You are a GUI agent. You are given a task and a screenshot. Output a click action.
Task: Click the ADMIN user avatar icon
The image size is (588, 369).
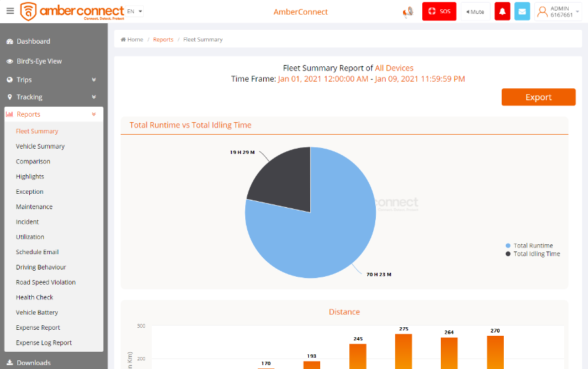pyautogui.click(x=542, y=12)
